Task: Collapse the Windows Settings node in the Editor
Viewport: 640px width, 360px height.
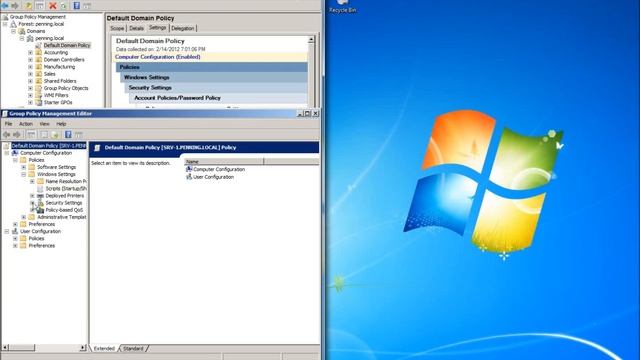Action: coord(24,174)
